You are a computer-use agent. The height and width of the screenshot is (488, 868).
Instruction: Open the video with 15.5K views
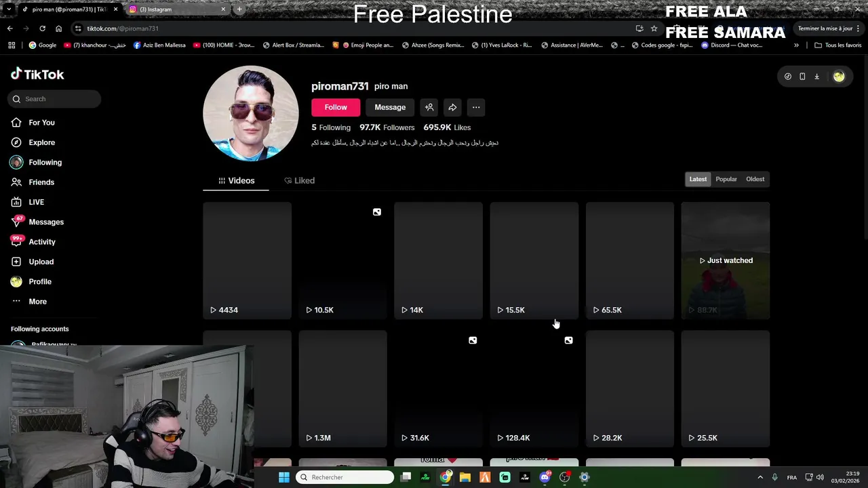coord(534,260)
